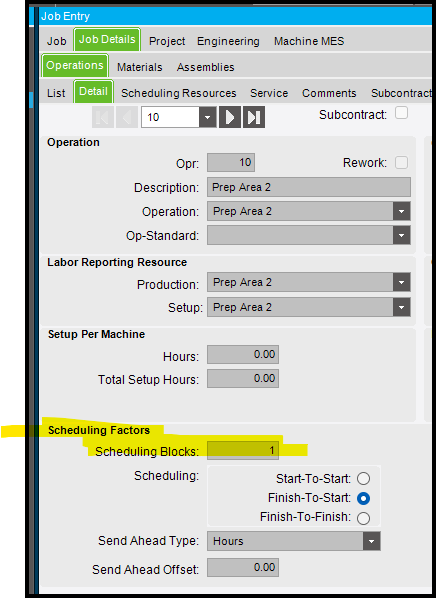Tick the Rework checkbox

pyautogui.click(x=401, y=162)
